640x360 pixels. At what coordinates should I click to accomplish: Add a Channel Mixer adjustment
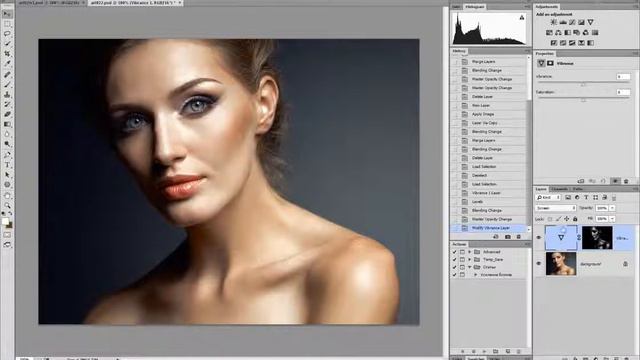click(x=586, y=33)
